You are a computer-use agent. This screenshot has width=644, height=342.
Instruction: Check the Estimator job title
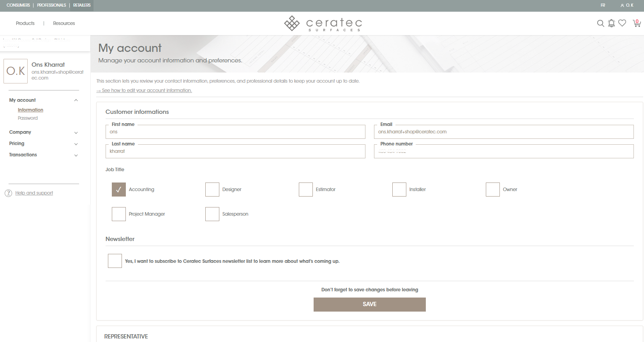pos(306,190)
